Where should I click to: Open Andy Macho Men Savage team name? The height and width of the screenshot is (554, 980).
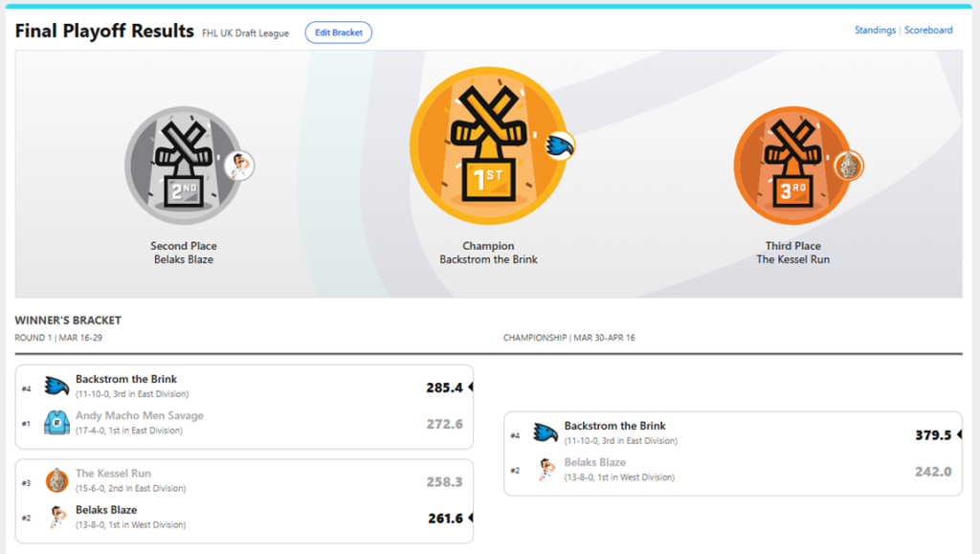point(140,416)
